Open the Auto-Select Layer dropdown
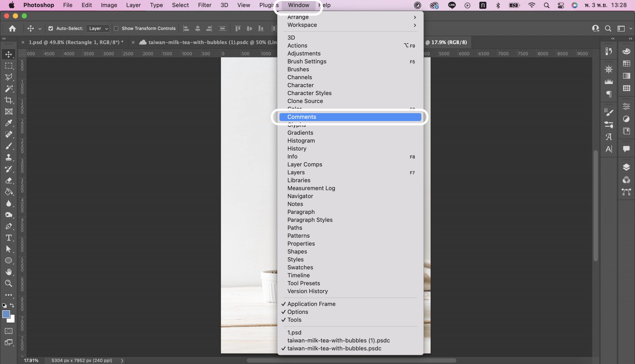The image size is (635, 364). [x=98, y=29]
